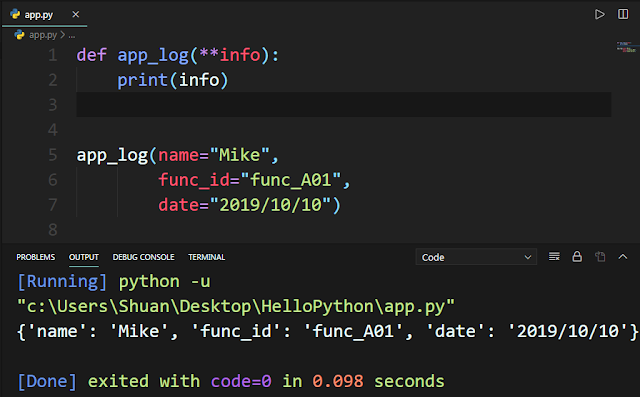Open the output log in editor icon
Image resolution: width=640 pixels, height=397 pixels.
click(600, 257)
